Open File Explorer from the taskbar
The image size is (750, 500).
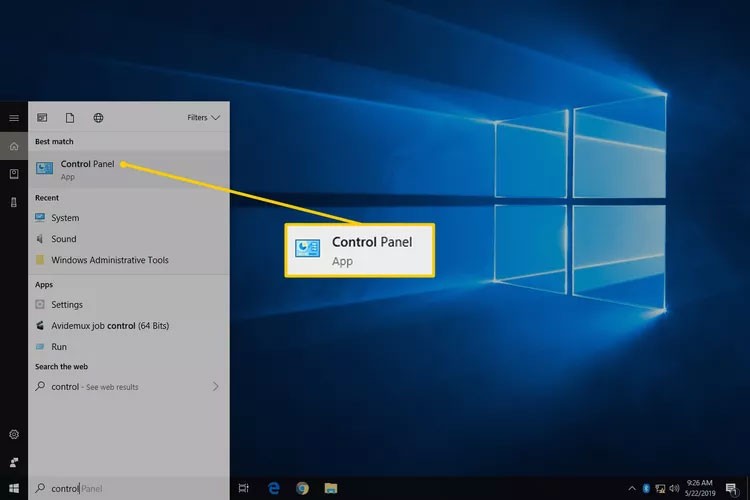coord(331,488)
